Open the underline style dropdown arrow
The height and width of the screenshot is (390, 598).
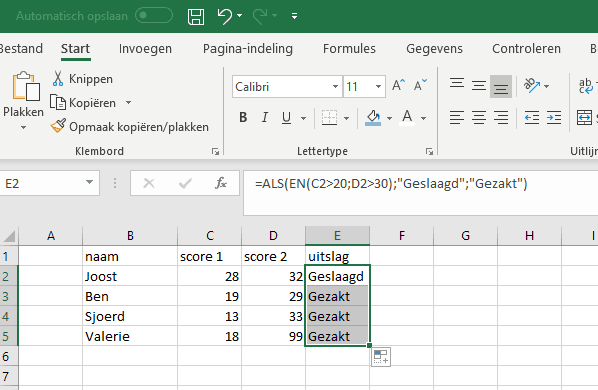(x=304, y=118)
